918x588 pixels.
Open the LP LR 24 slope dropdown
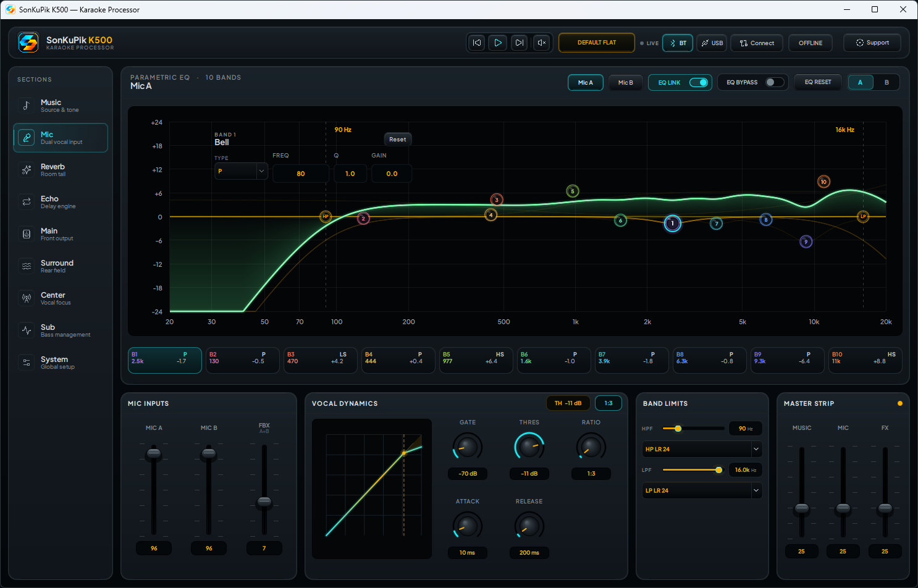tap(702, 490)
